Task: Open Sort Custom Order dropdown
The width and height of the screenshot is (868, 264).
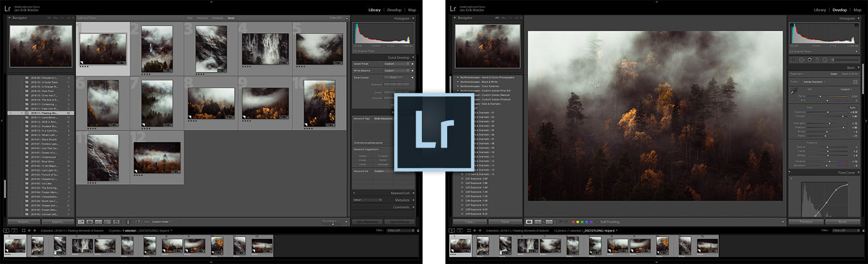Action: [161, 222]
